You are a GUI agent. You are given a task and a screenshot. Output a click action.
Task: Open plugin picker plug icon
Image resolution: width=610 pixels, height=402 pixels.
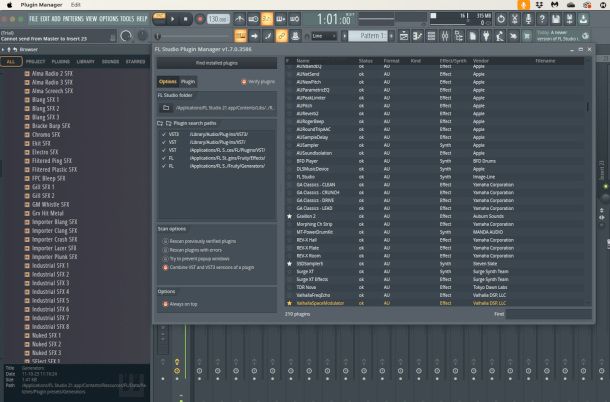coord(486,36)
